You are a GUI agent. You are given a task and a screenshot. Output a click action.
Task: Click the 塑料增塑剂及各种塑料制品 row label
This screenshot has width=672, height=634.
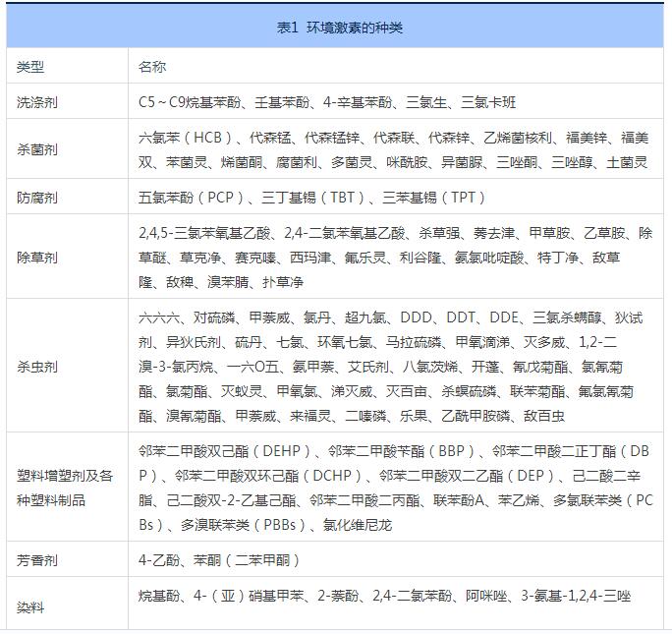click(65, 488)
